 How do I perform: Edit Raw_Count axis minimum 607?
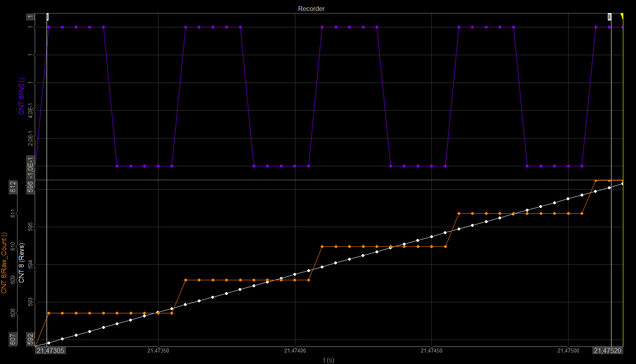[x=13, y=339]
